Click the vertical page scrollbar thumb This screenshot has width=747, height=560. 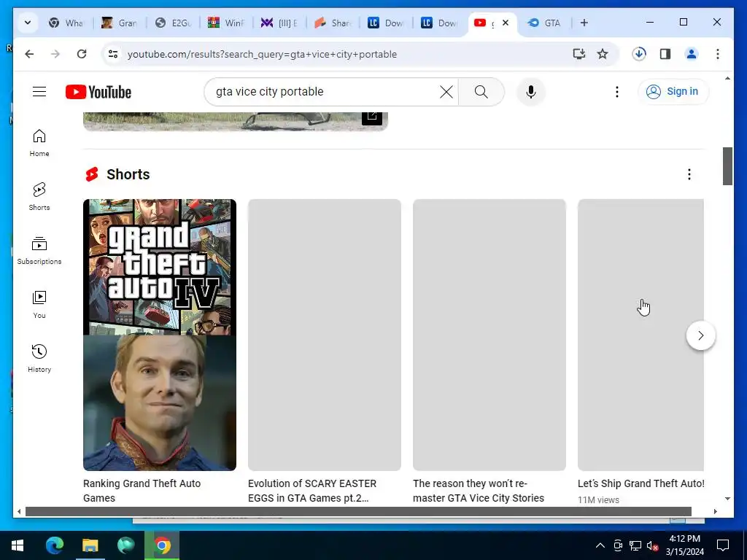pyautogui.click(x=727, y=166)
